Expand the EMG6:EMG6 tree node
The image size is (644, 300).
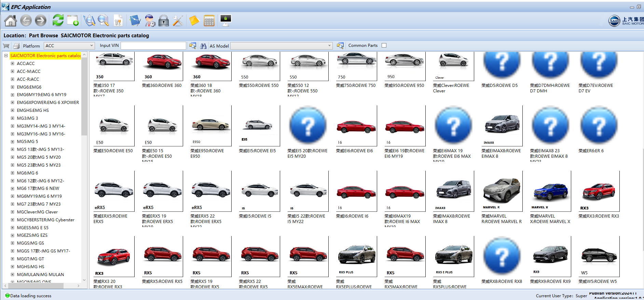click(x=12, y=87)
